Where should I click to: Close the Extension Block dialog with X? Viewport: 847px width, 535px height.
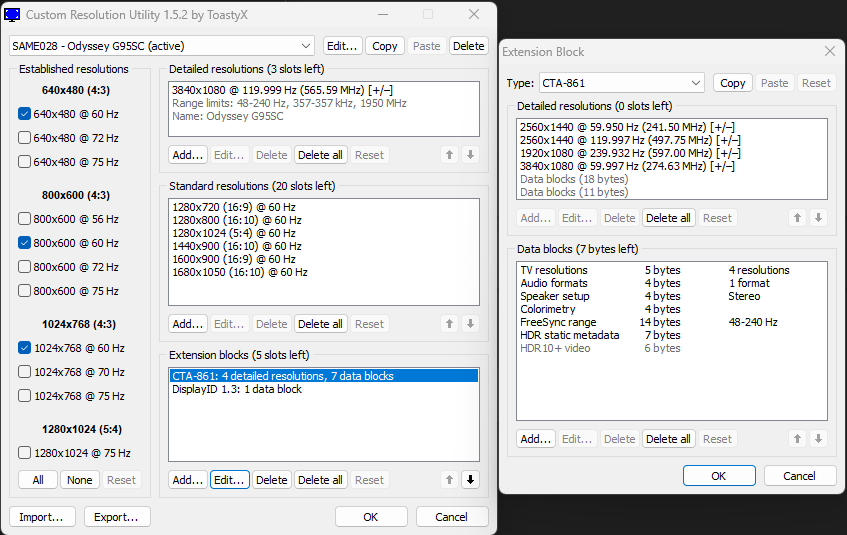pos(829,52)
